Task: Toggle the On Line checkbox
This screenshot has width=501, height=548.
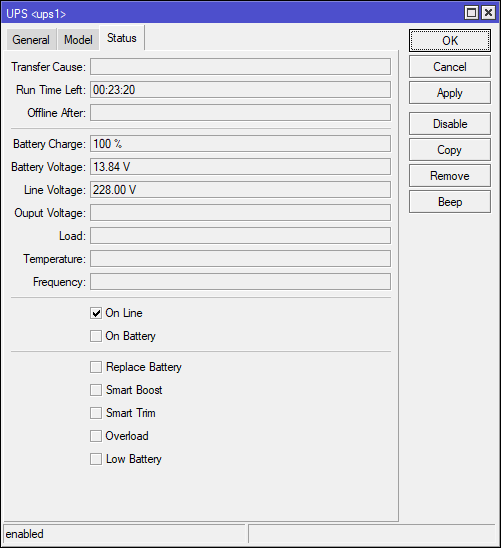Action: click(96, 313)
